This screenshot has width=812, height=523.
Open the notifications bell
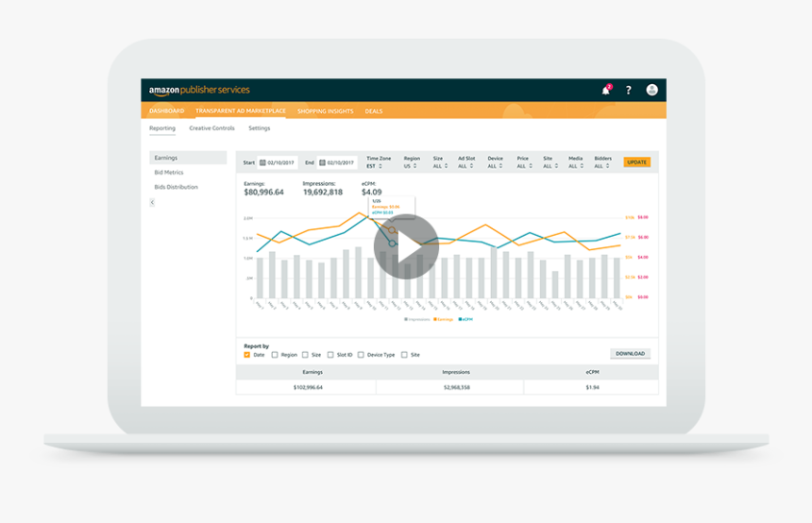point(606,90)
